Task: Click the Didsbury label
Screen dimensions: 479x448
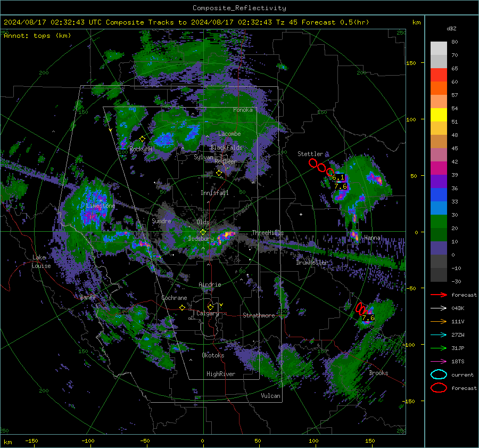Action: click(201, 239)
